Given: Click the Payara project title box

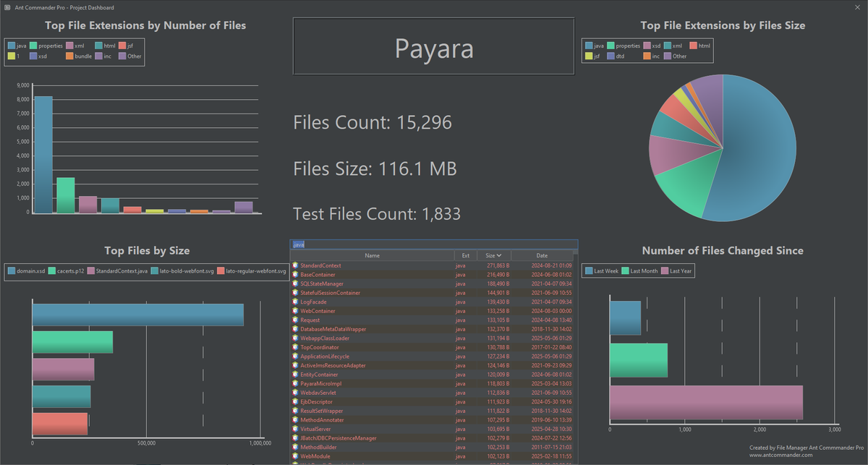Looking at the screenshot, I should click(433, 46).
